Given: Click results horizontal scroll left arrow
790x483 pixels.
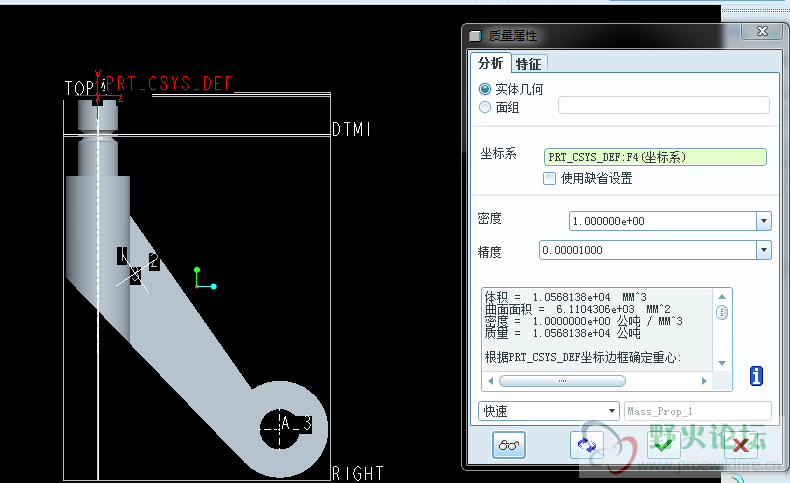Looking at the screenshot, I should (x=490, y=381).
